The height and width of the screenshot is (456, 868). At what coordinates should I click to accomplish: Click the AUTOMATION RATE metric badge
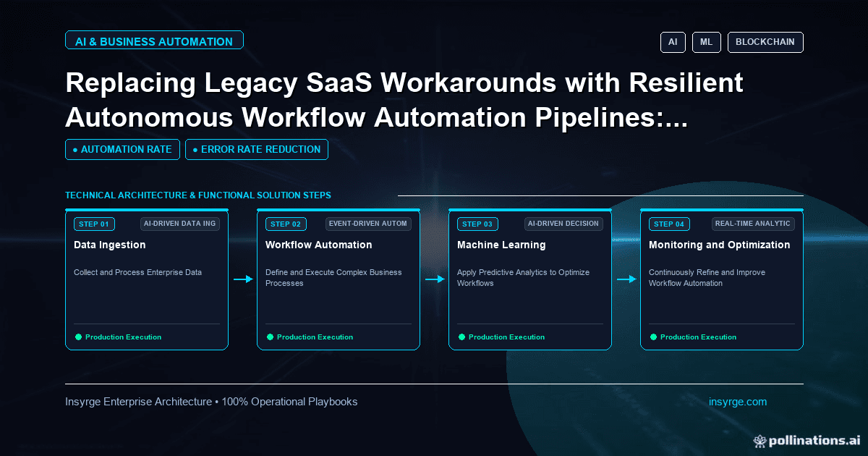point(123,149)
